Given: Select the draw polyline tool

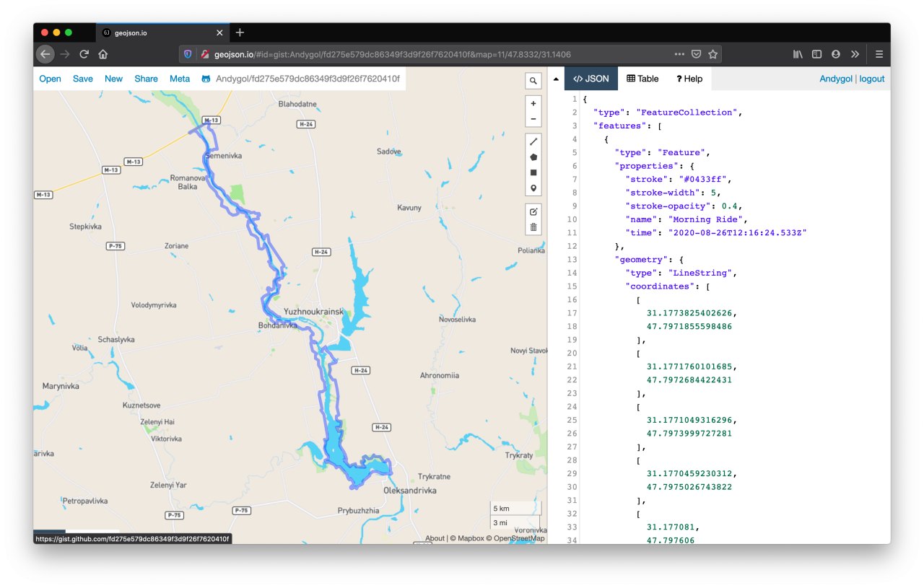Looking at the screenshot, I should (533, 141).
